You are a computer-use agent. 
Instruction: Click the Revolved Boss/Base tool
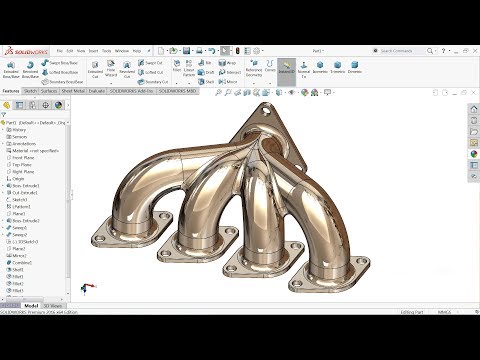tap(30, 69)
